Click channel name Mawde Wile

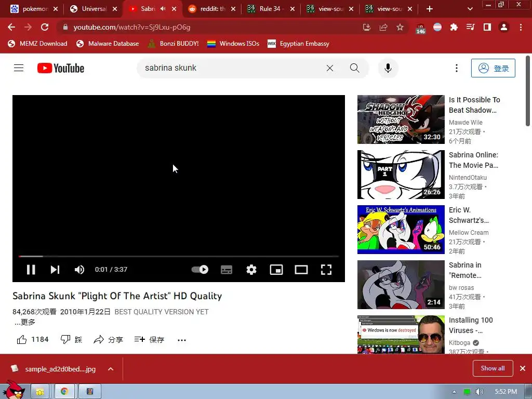(465, 123)
